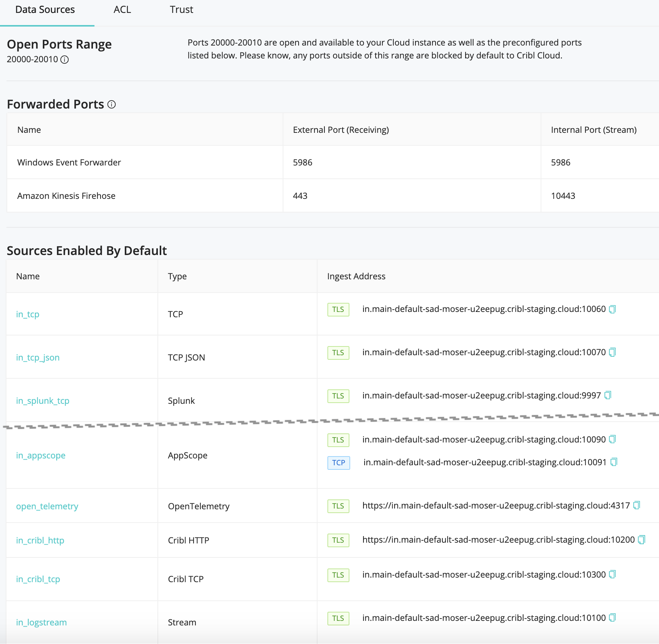The image size is (659, 644).
Task: Copy the in_logstream ingest address
Action: coord(612,617)
